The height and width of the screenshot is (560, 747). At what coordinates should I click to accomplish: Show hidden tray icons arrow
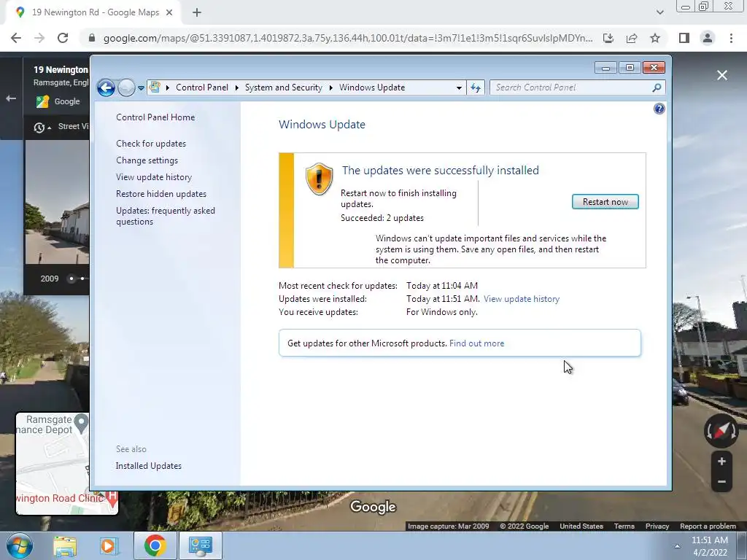point(676,547)
